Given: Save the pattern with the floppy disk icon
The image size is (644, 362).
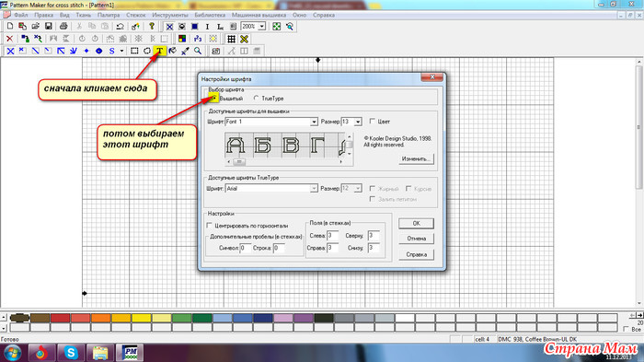Looking at the screenshot, I should [49, 27].
